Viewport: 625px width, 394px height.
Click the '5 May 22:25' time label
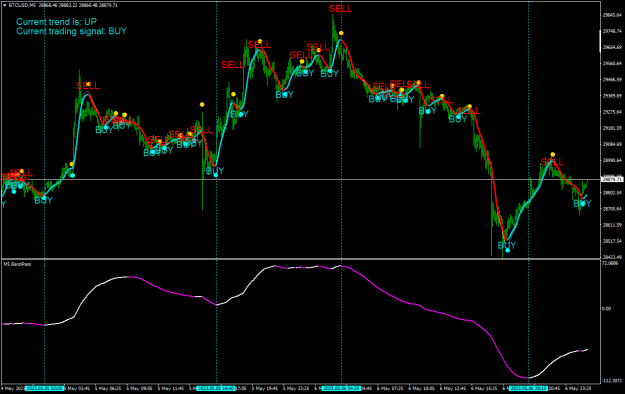296,388
